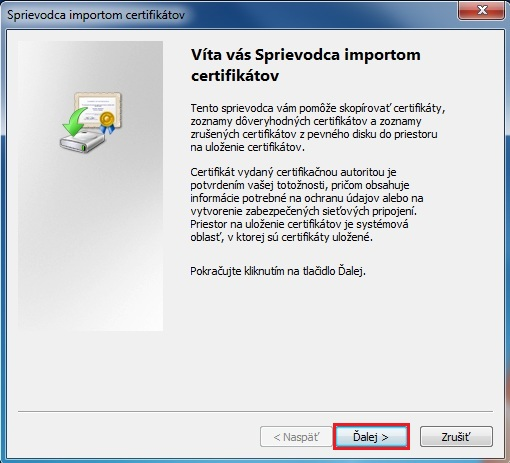This screenshot has width=510, height=463.
Task: Click the paragraph starting with Certifikát vydaný
Action: 307,205
